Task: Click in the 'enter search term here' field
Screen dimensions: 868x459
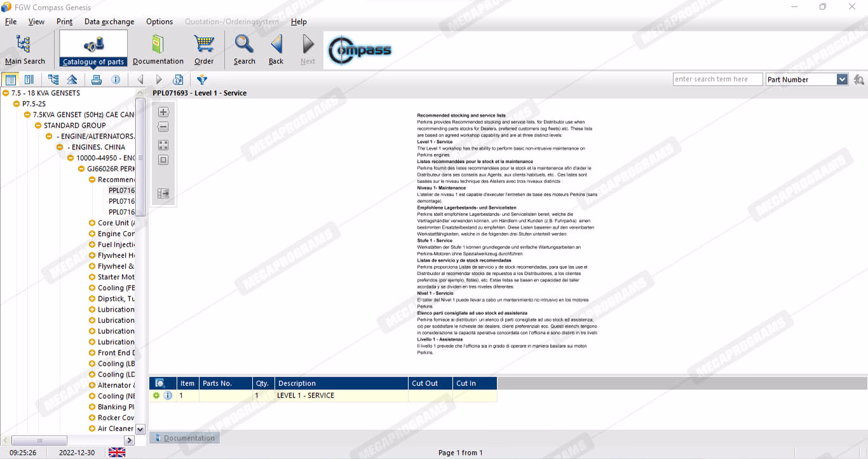Action: tap(717, 79)
